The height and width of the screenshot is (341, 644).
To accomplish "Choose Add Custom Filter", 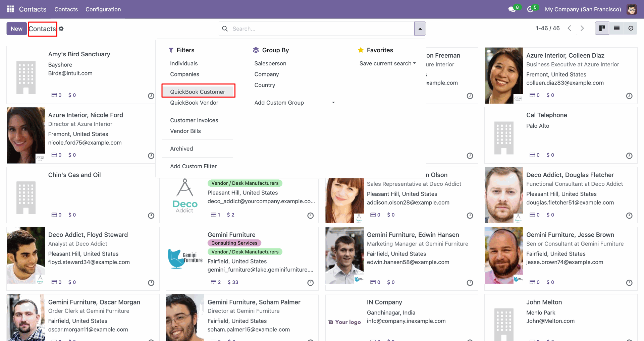I will point(193,166).
